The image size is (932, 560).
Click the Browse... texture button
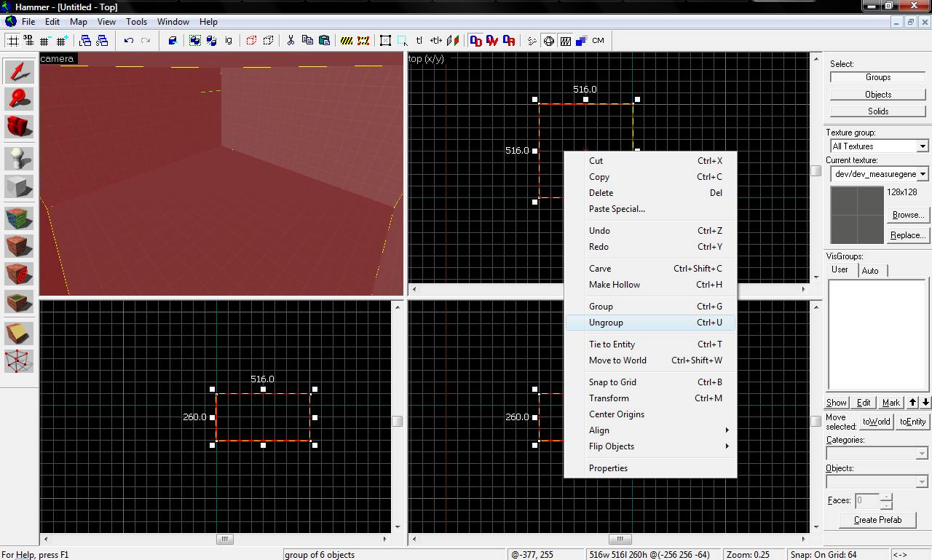pos(907,215)
